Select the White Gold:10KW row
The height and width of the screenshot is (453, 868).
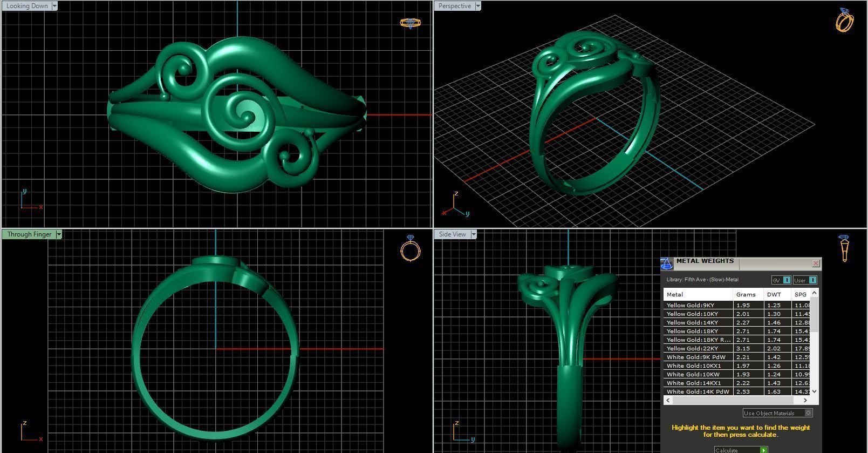(x=737, y=374)
